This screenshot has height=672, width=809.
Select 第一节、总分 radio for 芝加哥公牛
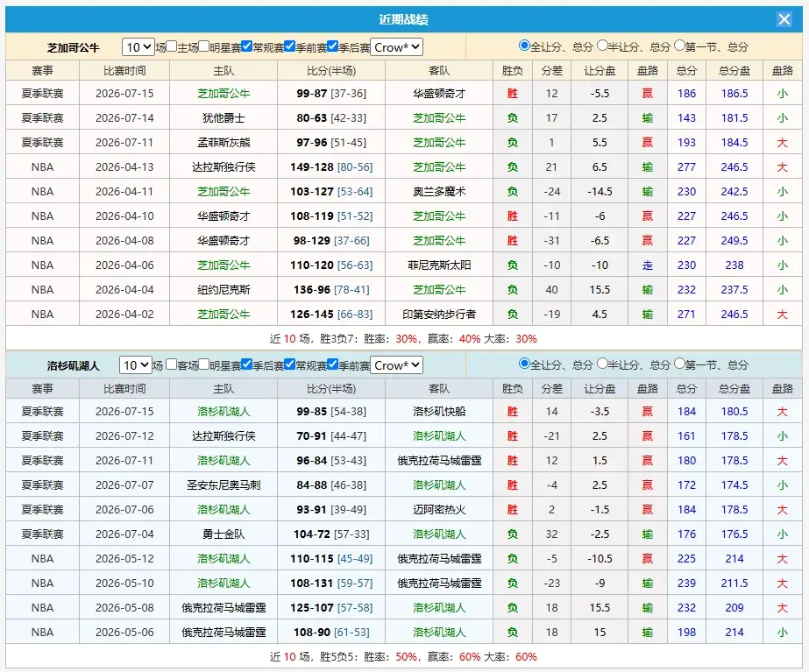(679, 46)
